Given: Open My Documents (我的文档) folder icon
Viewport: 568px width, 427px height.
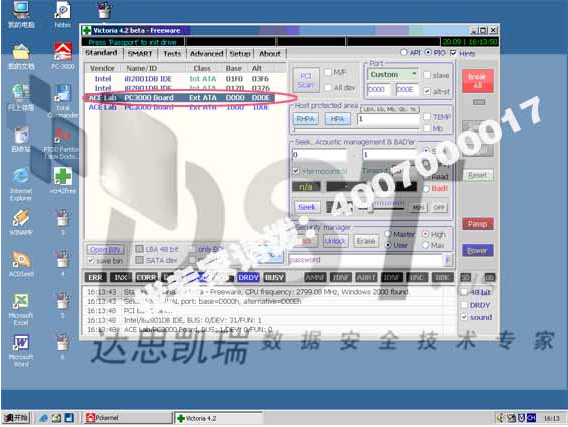Looking at the screenshot, I should 21,56.
